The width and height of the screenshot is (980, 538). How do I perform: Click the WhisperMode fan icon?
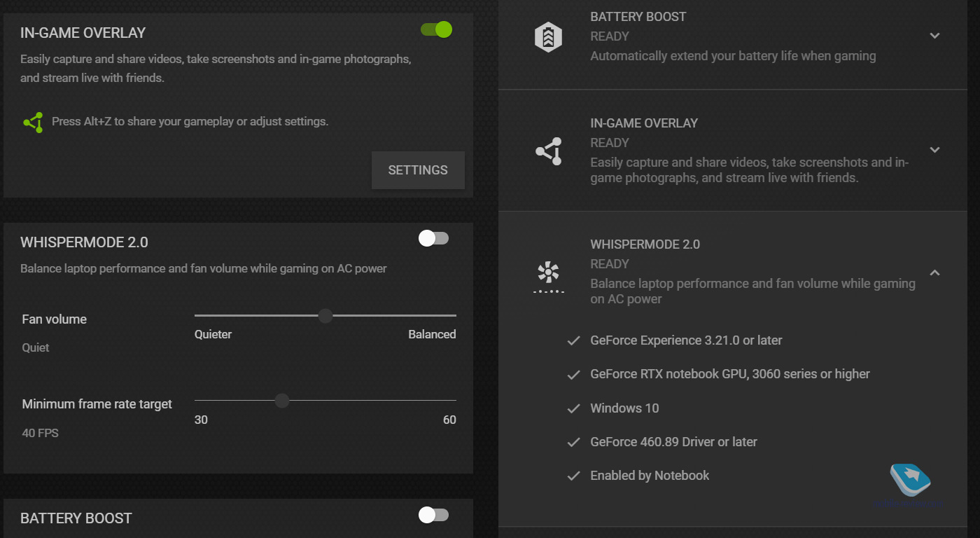coord(548,277)
